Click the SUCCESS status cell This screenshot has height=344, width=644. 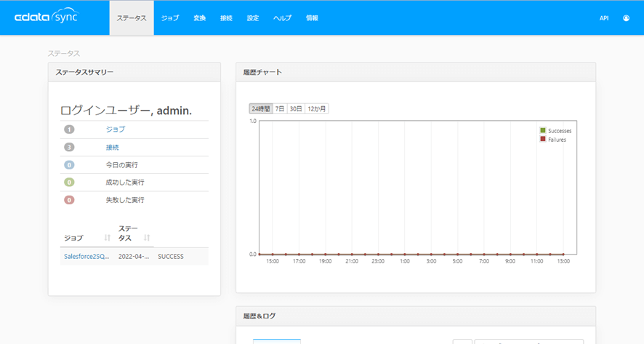click(171, 257)
